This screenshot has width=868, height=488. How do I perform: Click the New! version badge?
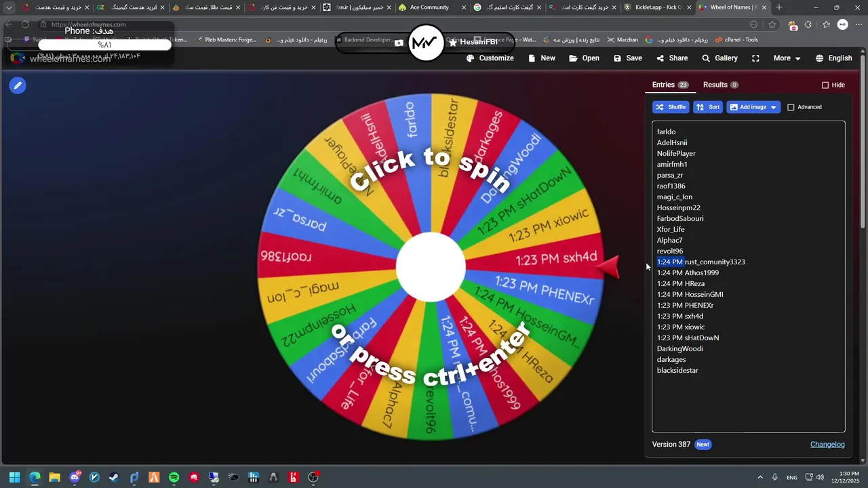pyautogui.click(x=703, y=445)
